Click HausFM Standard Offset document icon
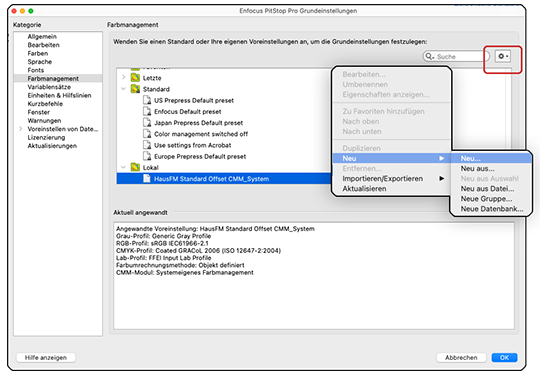Image resolution: width=540 pixels, height=379 pixels. 147,179
